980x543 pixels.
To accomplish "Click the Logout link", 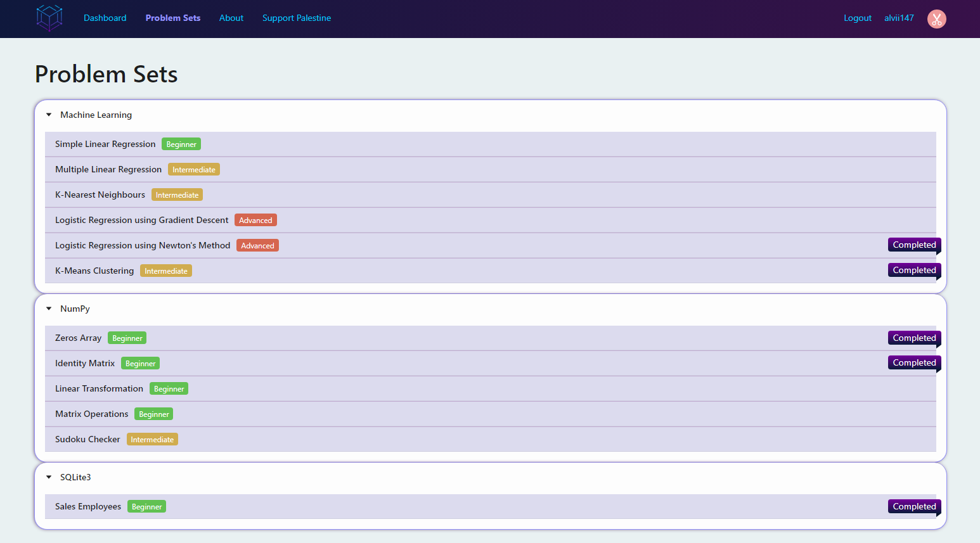I will [858, 18].
